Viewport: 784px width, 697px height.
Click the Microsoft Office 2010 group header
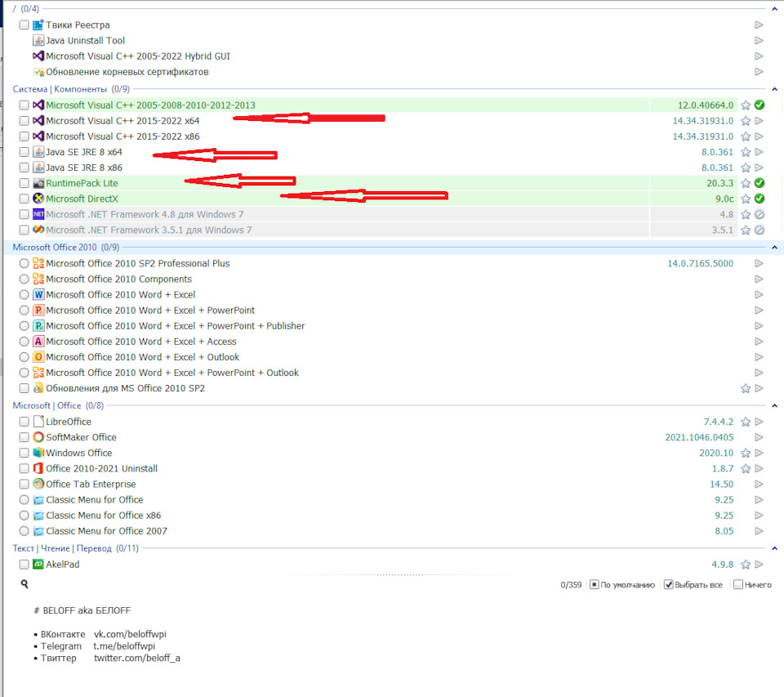pyautogui.click(x=66, y=247)
